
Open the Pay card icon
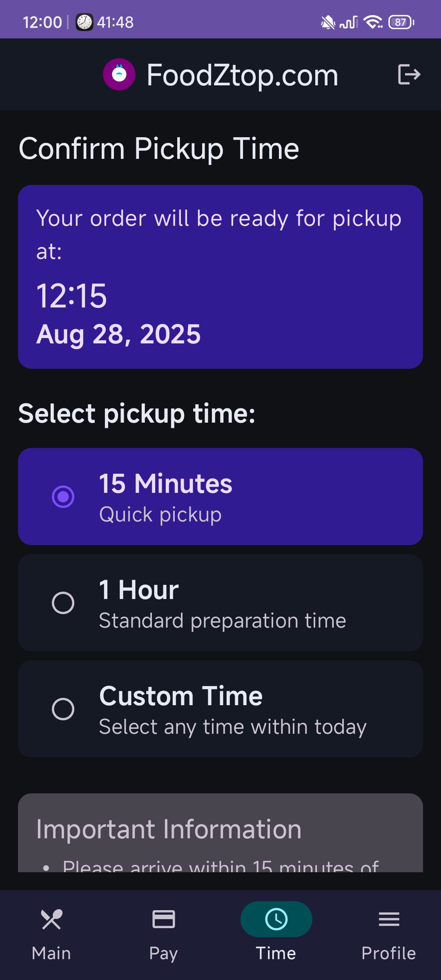(x=163, y=920)
